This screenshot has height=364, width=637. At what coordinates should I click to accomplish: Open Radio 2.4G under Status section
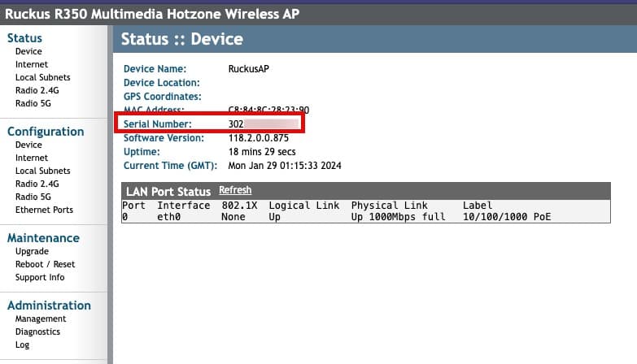37,90
